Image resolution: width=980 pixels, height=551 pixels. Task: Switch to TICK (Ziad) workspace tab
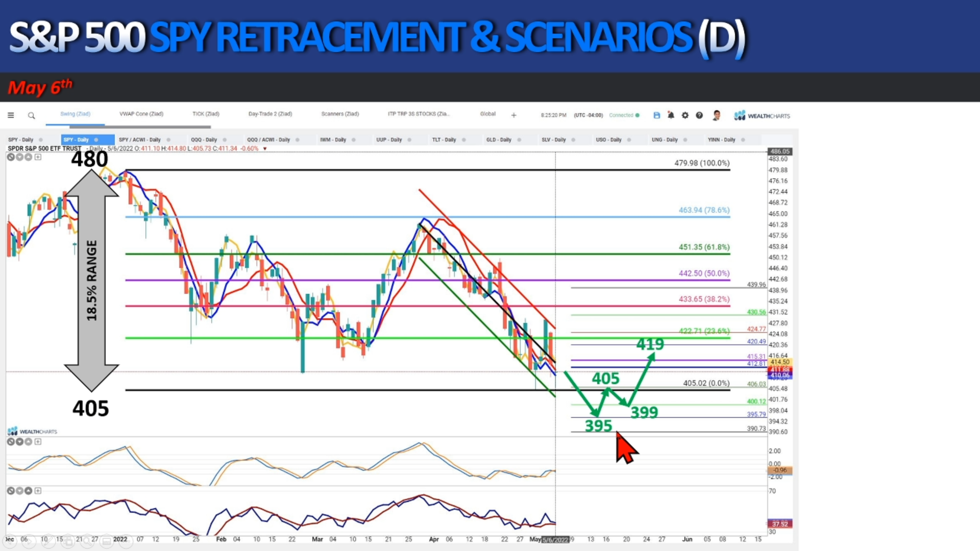pos(206,114)
